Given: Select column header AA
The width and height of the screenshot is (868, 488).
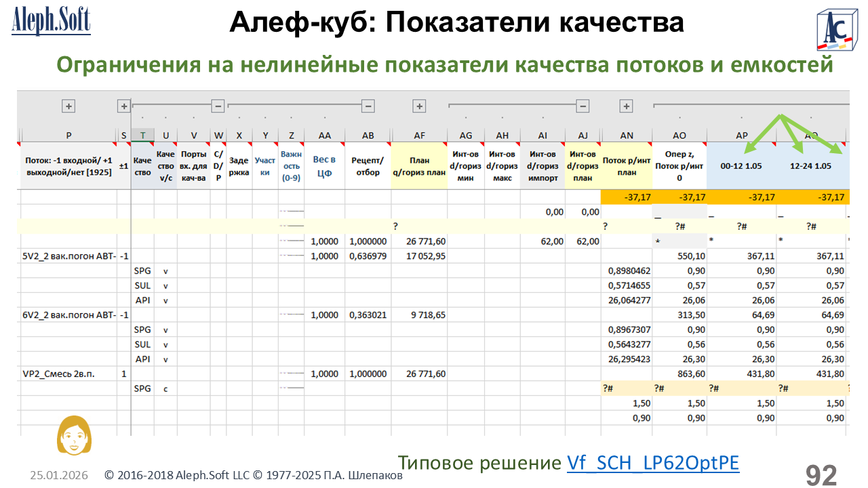Looking at the screenshot, I should (324, 136).
